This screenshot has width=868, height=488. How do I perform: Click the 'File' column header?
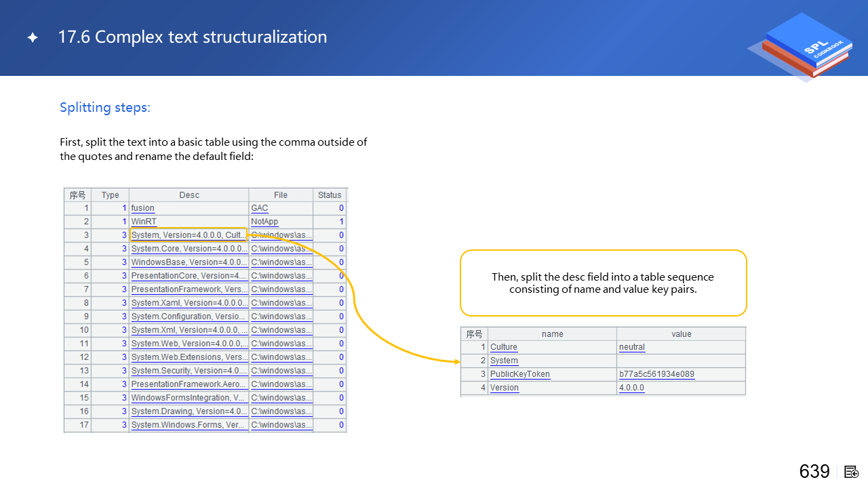pos(281,195)
